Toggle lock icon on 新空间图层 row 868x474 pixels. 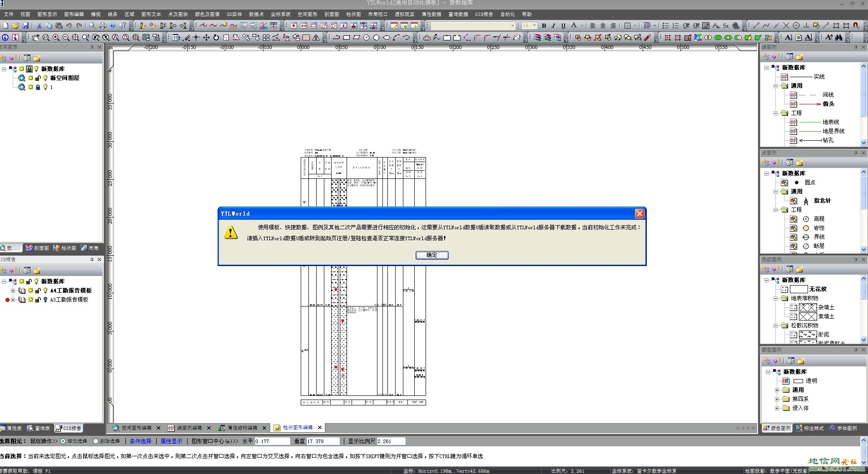coord(38,78)
